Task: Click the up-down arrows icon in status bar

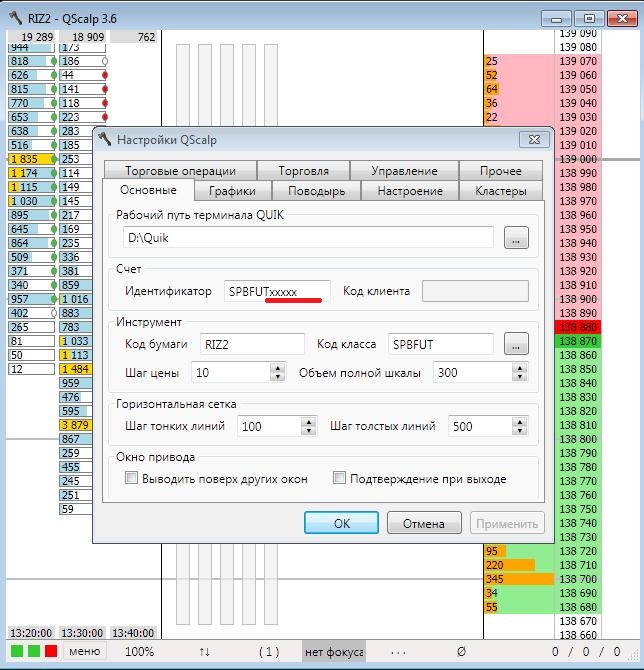Action: tap(205, 652)
